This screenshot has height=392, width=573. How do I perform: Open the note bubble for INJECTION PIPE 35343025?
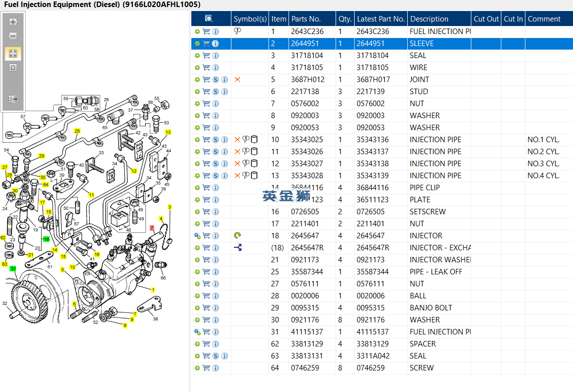(x=246, y=139)
